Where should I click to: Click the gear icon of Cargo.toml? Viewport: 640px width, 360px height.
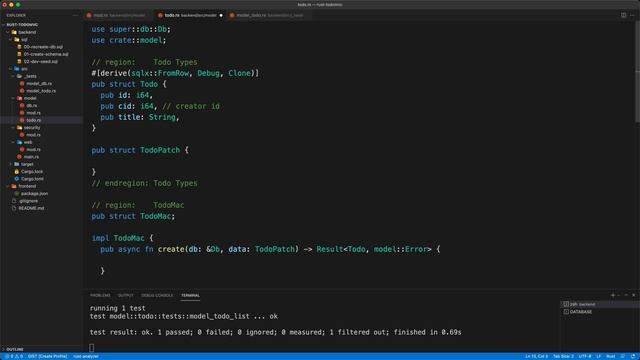tap(17, 179)
